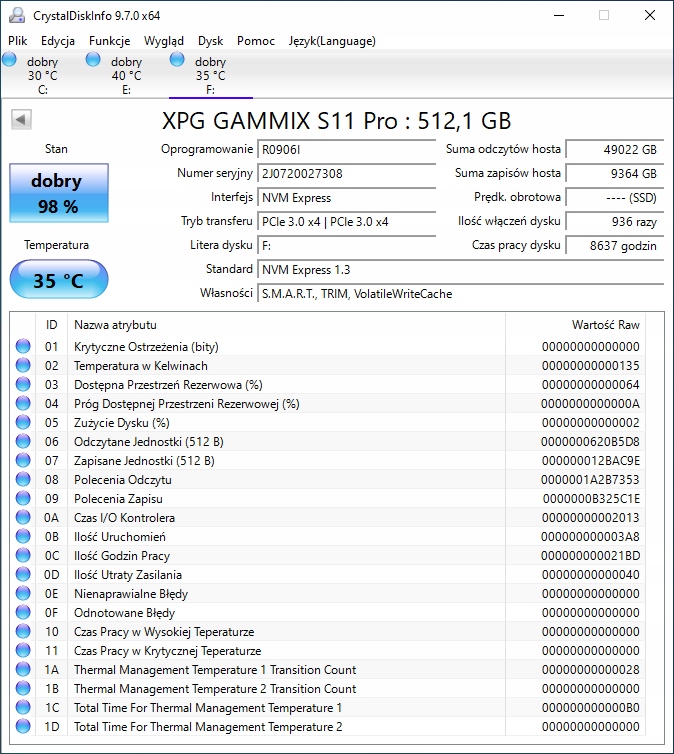Viewport: 674px width, 754px height.
Task: Click the drive F: status orb icon
Action: 178,60
